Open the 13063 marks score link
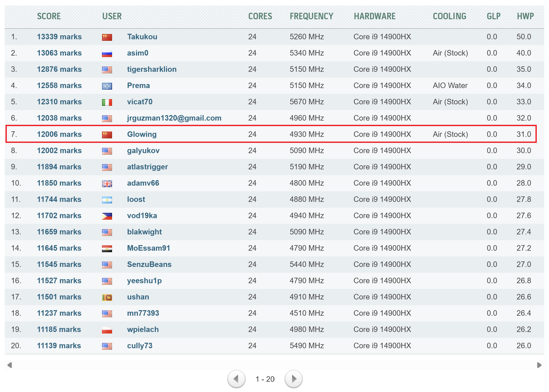 point(59,53)
